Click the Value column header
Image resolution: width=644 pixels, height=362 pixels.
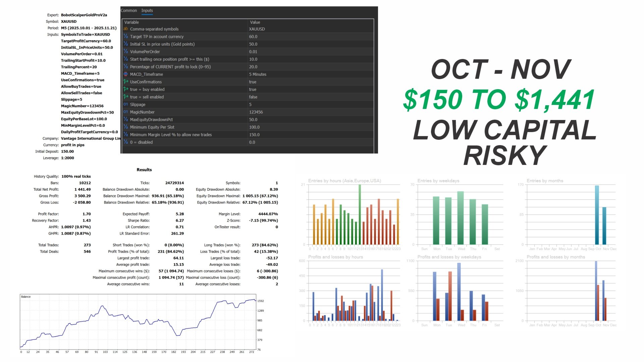tap(255, 22)
